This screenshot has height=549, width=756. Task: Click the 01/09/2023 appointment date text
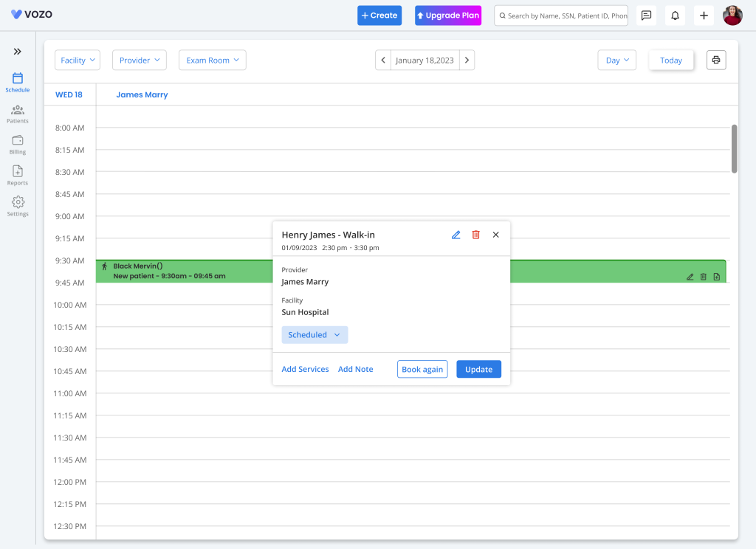coord(300,248)
